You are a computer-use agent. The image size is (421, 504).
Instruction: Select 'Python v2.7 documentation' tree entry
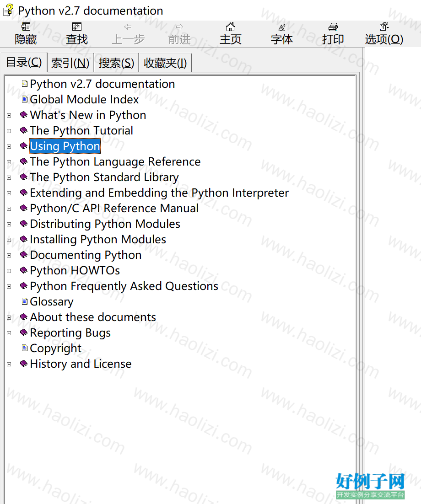pyautogui.click(x=102, y=84)
